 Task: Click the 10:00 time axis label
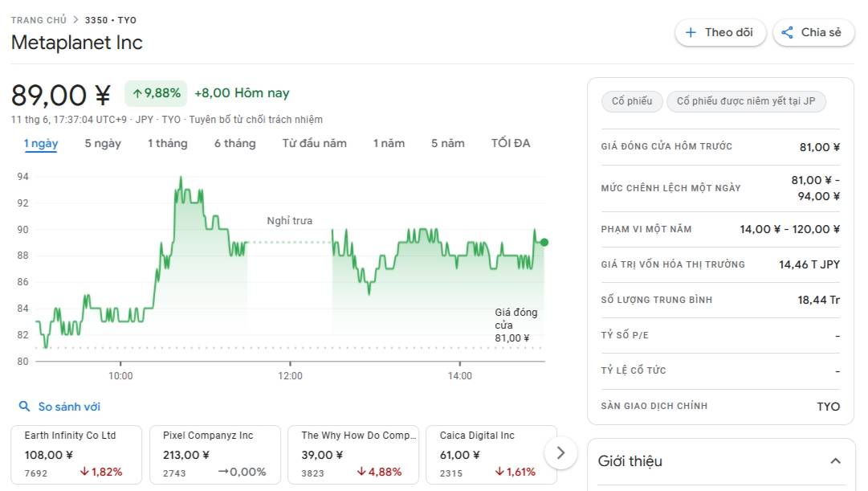pyautogui.click(x=120, y=376)
